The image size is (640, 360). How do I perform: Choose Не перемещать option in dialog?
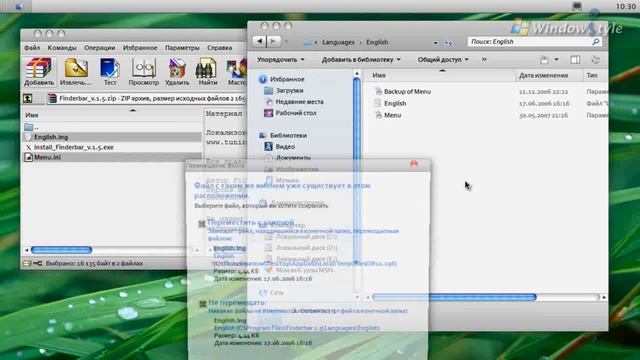(236, 302)
